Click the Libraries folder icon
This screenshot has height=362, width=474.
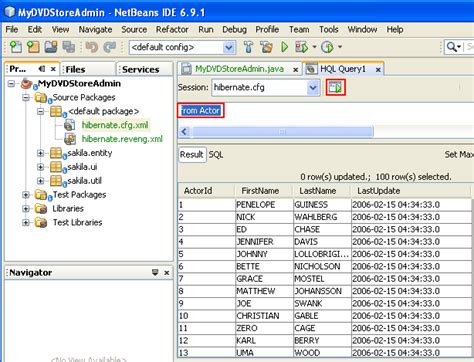(x=41, y=209)
